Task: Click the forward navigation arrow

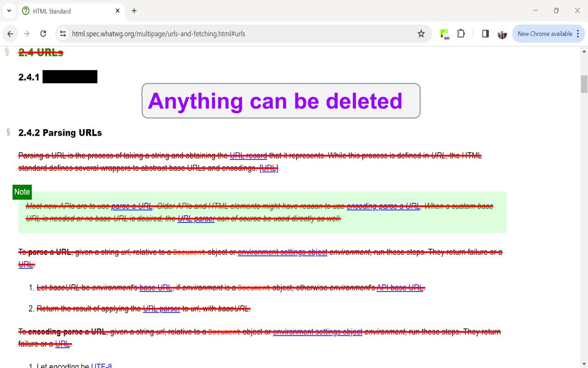Action: (27, 34)
